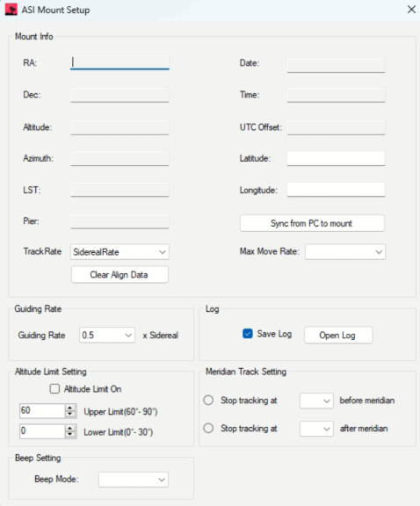
Task: Click the Upper Limit field showing 60
Action: point(42,411)
